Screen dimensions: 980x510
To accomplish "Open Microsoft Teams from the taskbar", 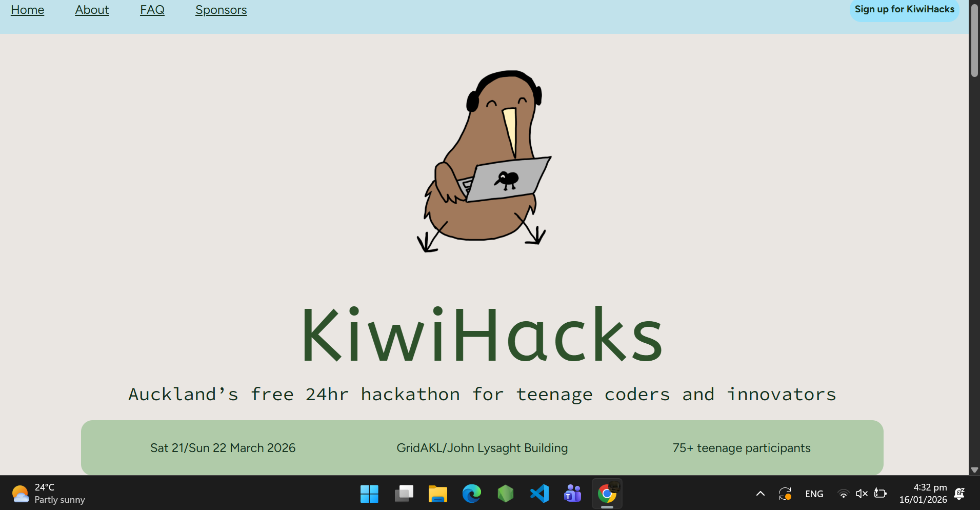I will (x=573, y=494).
